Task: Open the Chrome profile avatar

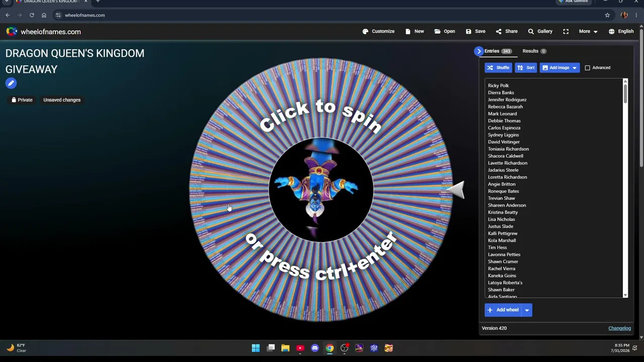Action: 624,15
